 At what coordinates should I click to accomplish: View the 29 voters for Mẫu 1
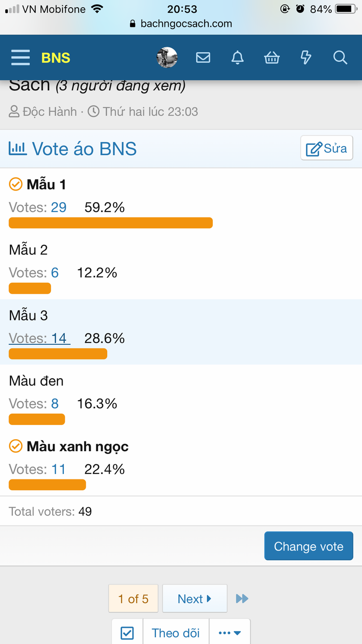(59, 208)
